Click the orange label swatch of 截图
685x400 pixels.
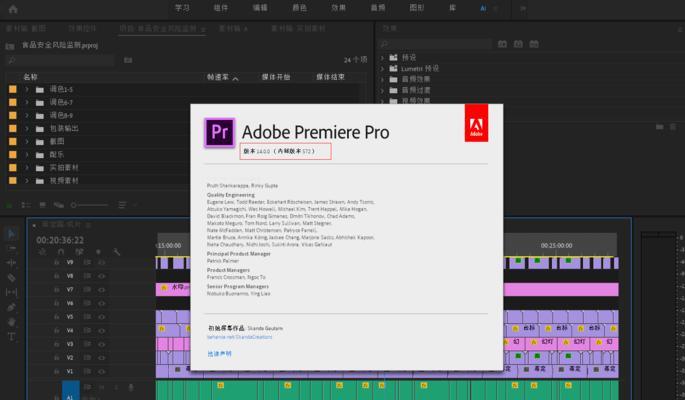coord(13,141)
